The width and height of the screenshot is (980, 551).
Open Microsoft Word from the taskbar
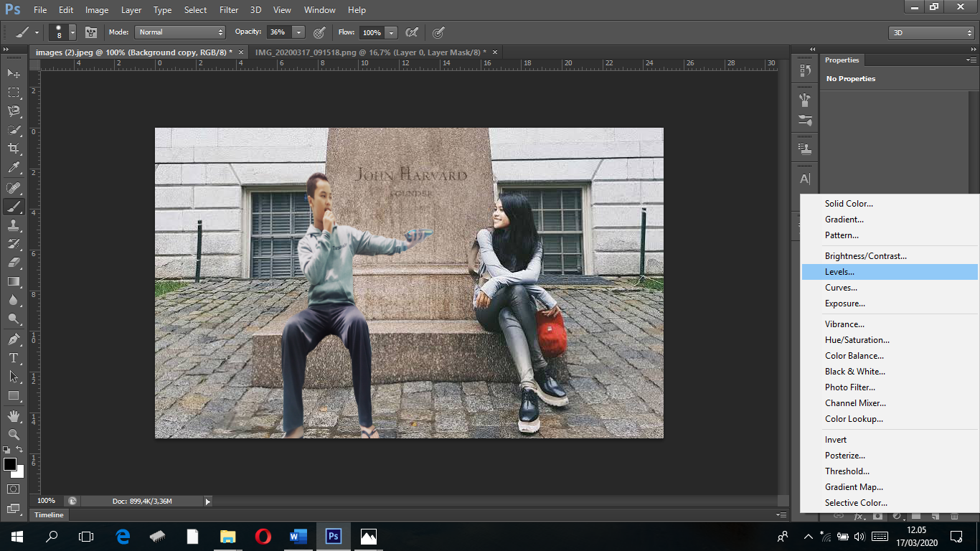pos(298,536)
